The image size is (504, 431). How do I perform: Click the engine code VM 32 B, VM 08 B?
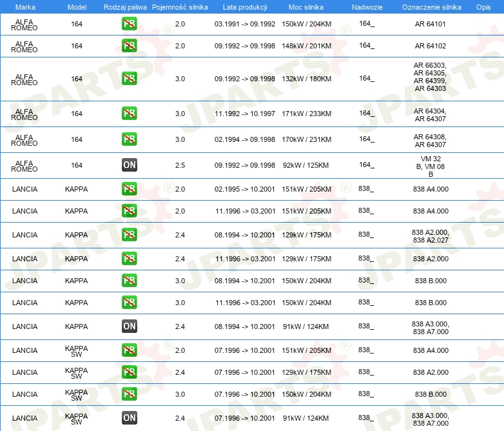click(x=431, y=166)
